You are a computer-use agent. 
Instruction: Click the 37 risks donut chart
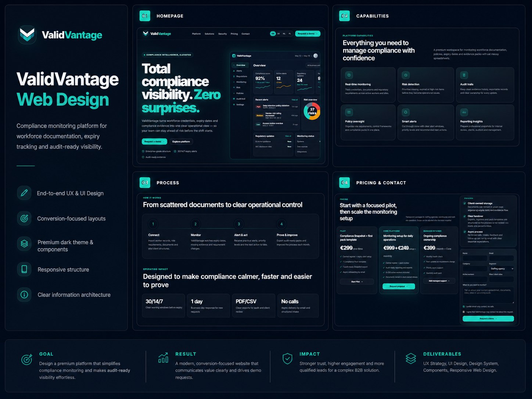312,111
